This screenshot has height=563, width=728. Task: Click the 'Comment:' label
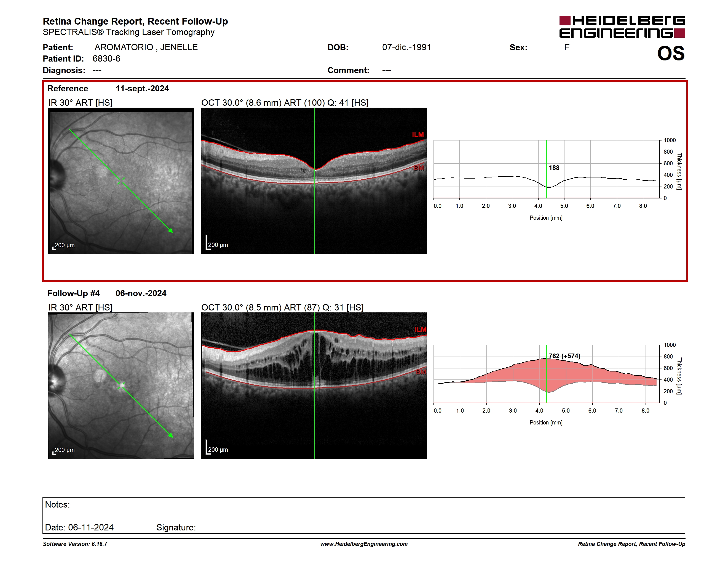(x=348, y=70)
